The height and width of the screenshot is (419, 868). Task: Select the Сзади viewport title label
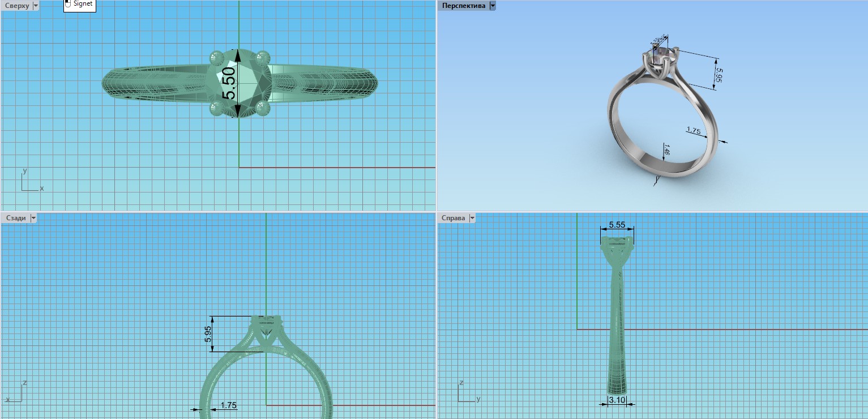(15, 218)
